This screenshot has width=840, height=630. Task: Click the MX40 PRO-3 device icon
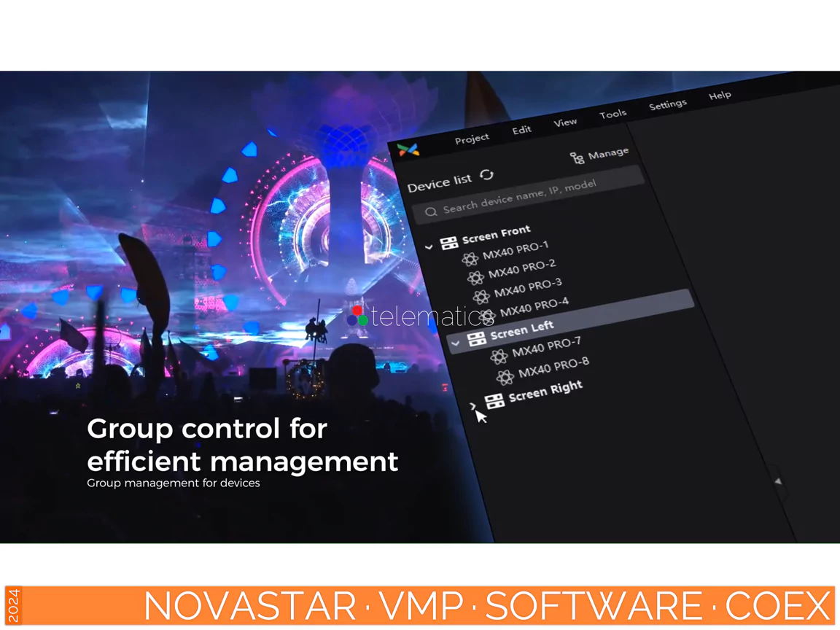(x=481, y=296)
